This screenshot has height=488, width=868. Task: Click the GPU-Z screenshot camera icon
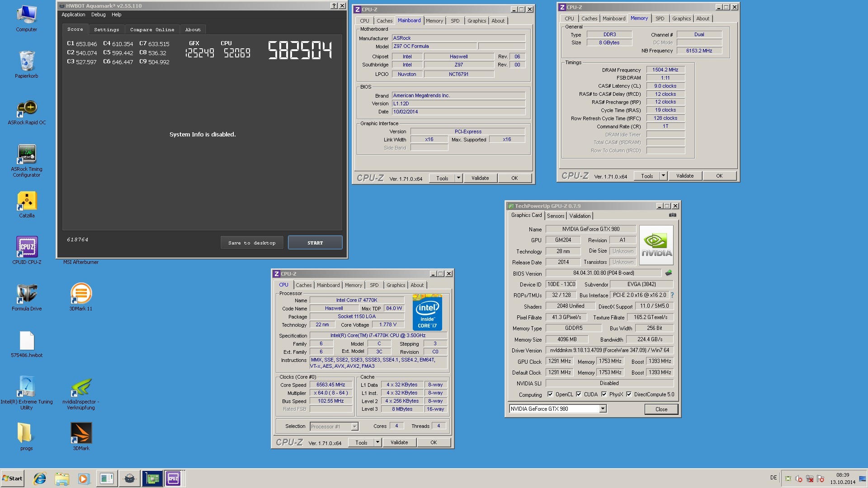pos(672,216)
